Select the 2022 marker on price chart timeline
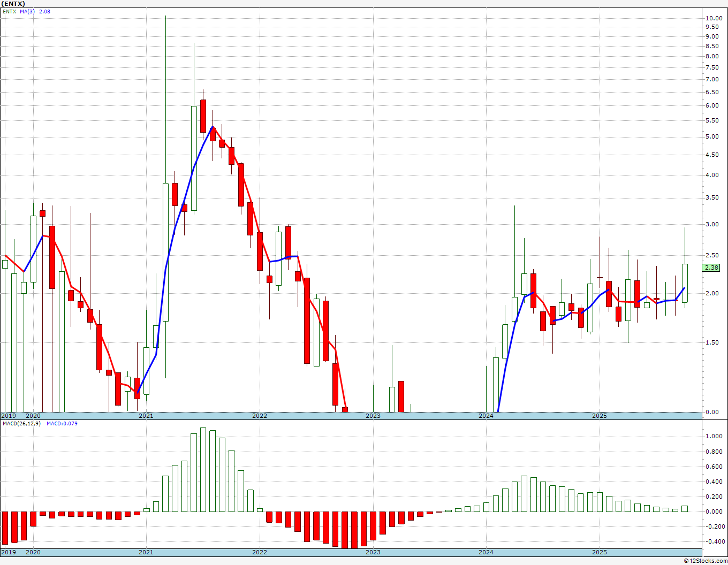 [x=260, y=416]
